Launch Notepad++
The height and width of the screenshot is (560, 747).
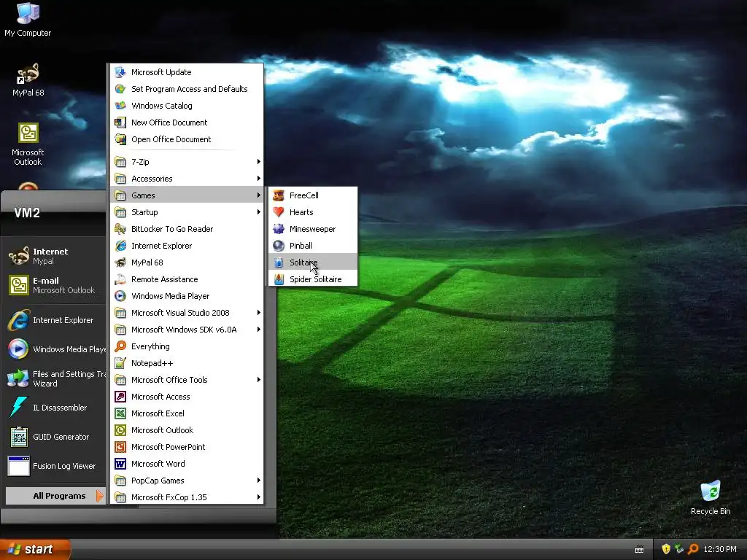coord(187,363)
